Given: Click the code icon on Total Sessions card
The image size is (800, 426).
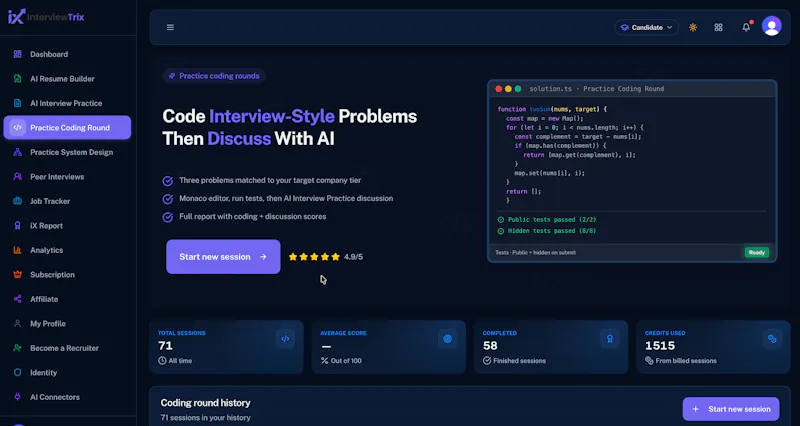Looking at the screenshot, I should click(285, 339).
